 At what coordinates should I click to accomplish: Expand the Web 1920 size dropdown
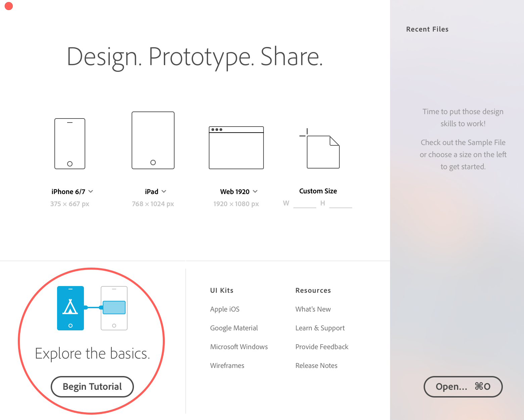click(x=255, y=191)
